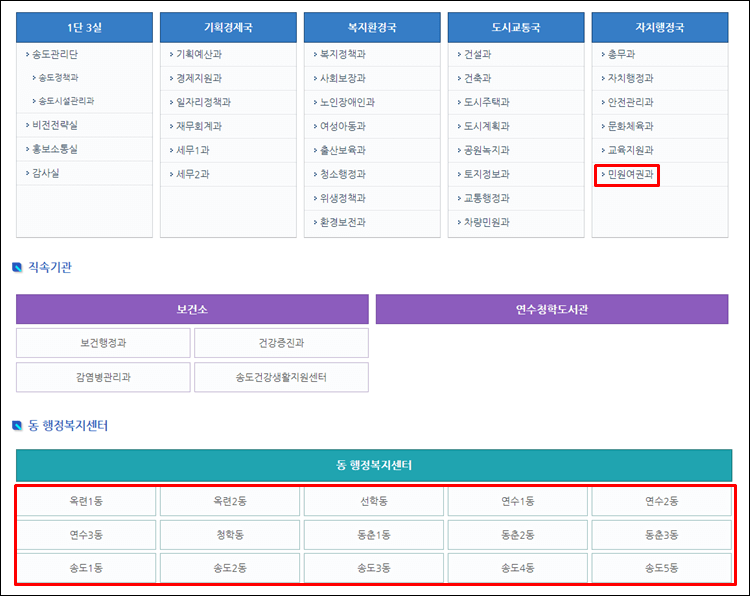Open 노인장애인과 department
Viewport: 750px width, 596px height.
[x=347, y=102]
